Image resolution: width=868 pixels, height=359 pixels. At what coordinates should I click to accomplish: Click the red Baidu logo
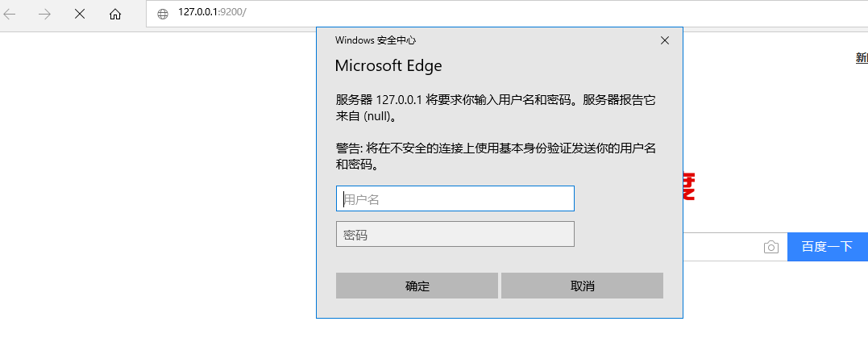click(x=689, y=186)
